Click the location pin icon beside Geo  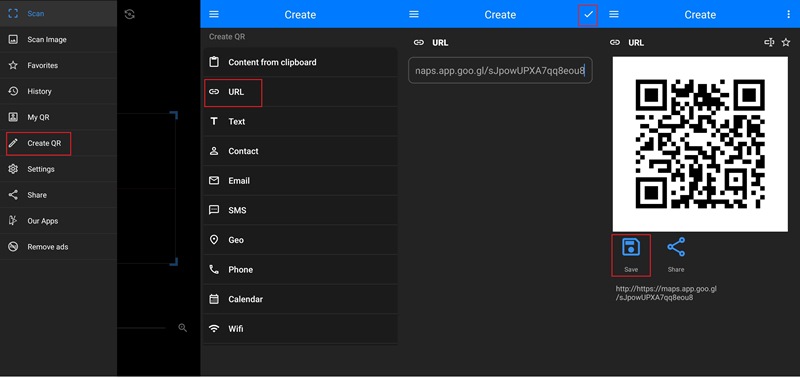point(214,240)
